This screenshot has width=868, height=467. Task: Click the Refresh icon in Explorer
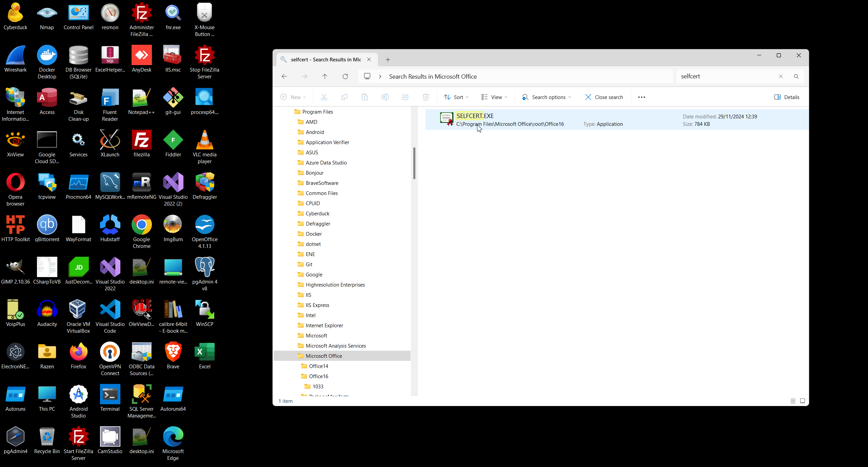(x=345, y=76)
